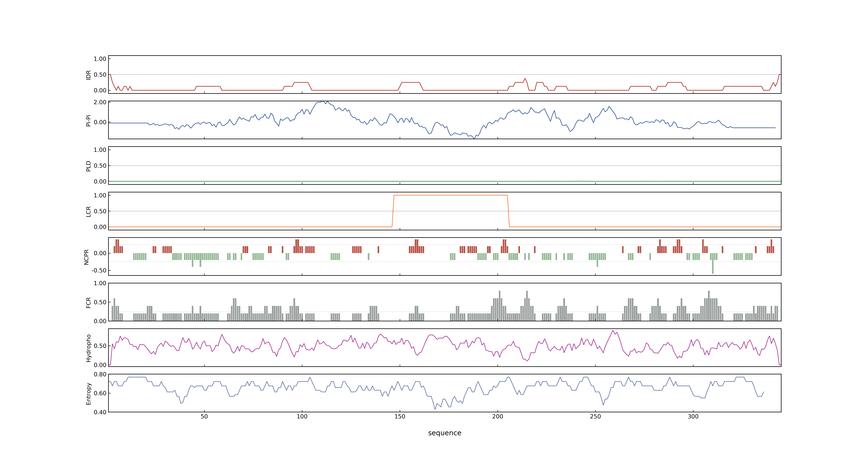This screenshot has height=463, width=868.
Task: Click the 2.00 tick on Pi-Pi axis
Action: coord(100,102)
